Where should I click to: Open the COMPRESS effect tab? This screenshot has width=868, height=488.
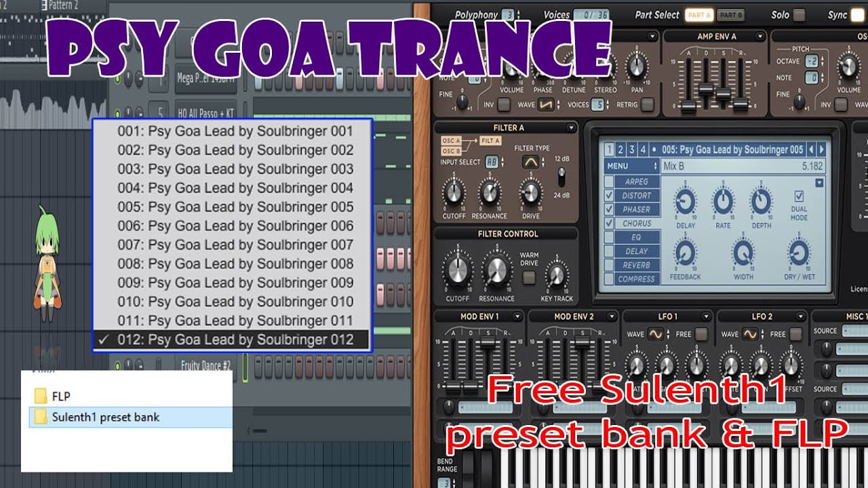pyautogui.click(x=637, y=279)
